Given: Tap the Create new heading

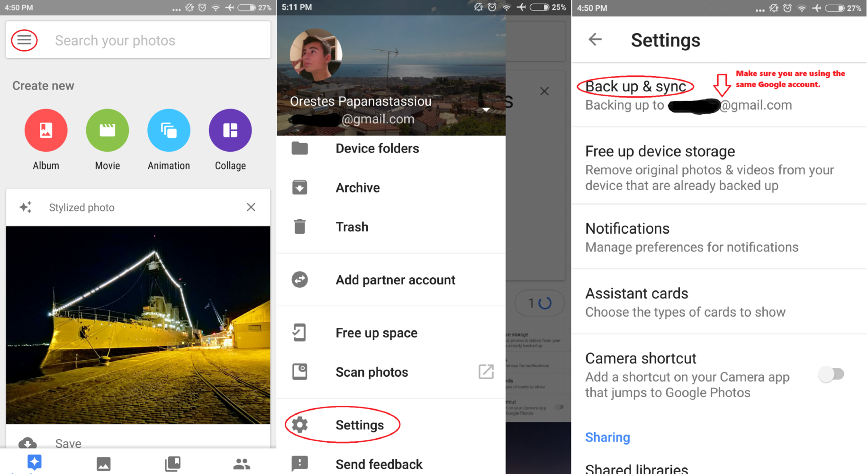Looking at the screenshot, I should coord(43,86).
